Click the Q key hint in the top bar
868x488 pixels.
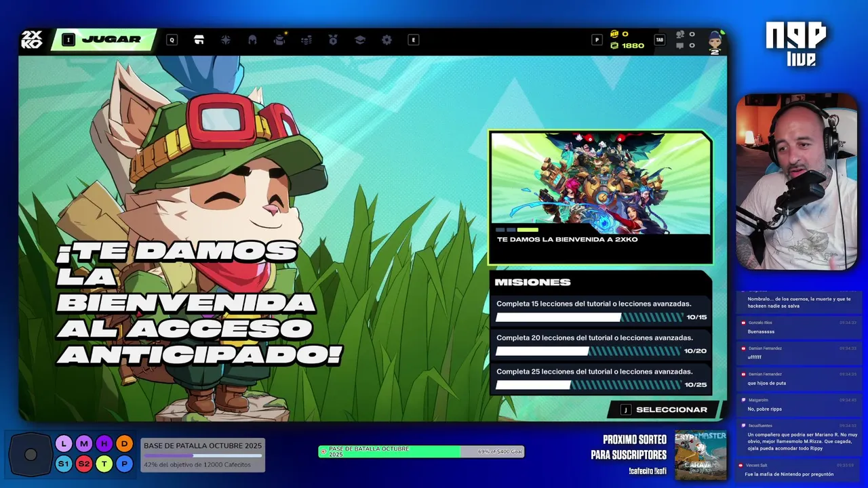coord(172,40)
